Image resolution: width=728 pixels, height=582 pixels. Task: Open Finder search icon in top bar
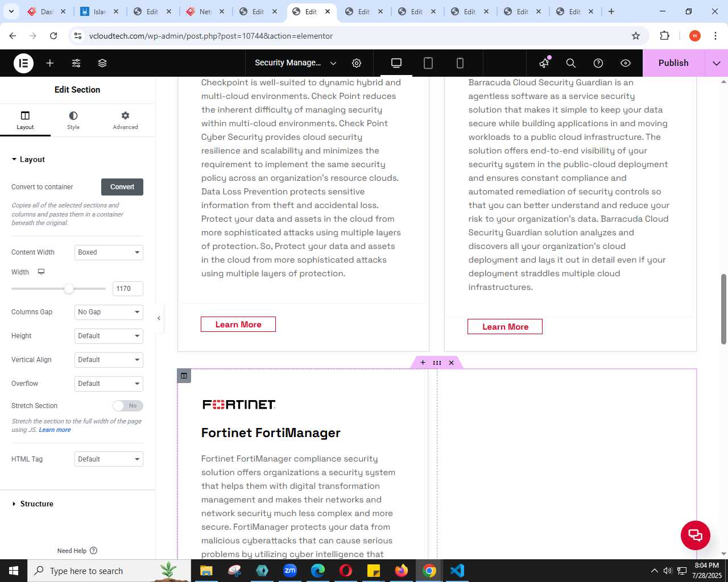coord(571,63)
